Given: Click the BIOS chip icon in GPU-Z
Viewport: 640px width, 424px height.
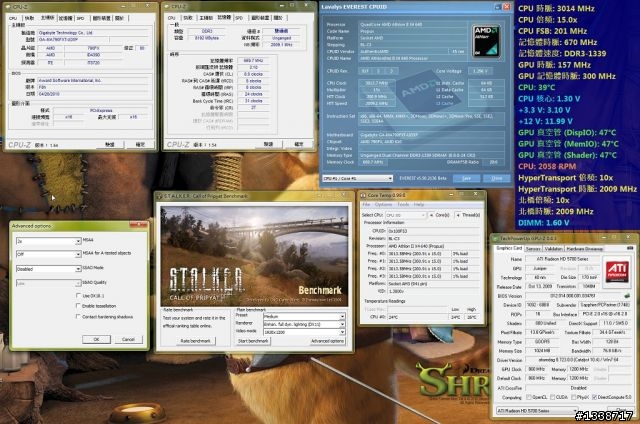Looking at the screenshot, I should [x=627, y=295].
